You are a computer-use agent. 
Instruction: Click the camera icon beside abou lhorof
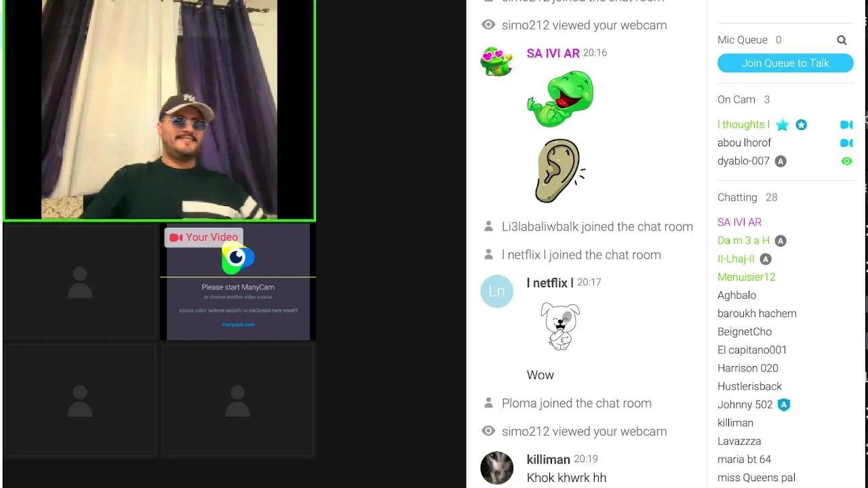pyautogui.click(x=846, y=143)
